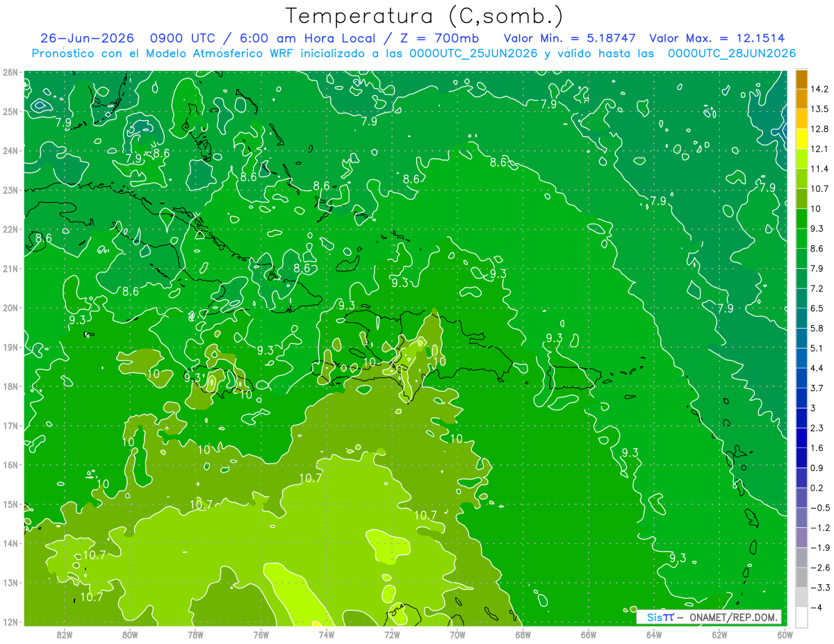Image resolution: width=834 pixels, height=644 pixels.
Task: Click the purple swatch between -1.9 and -1.2
Action: tap(801, 538)
